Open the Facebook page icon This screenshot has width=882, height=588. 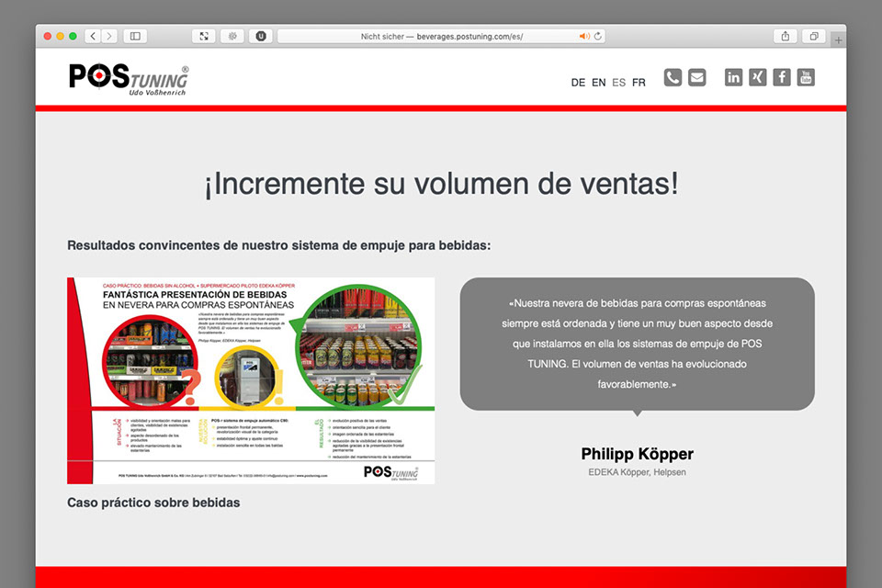coord(782,78)
